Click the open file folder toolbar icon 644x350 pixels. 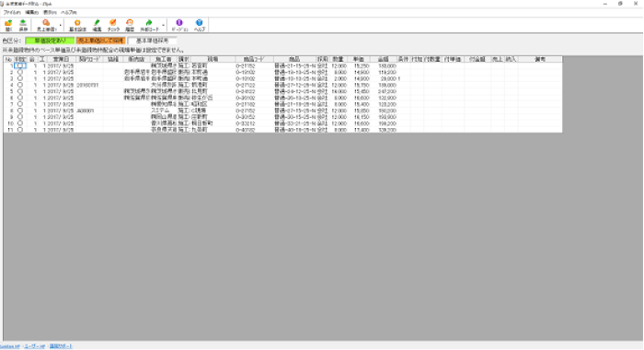(8, 25)
